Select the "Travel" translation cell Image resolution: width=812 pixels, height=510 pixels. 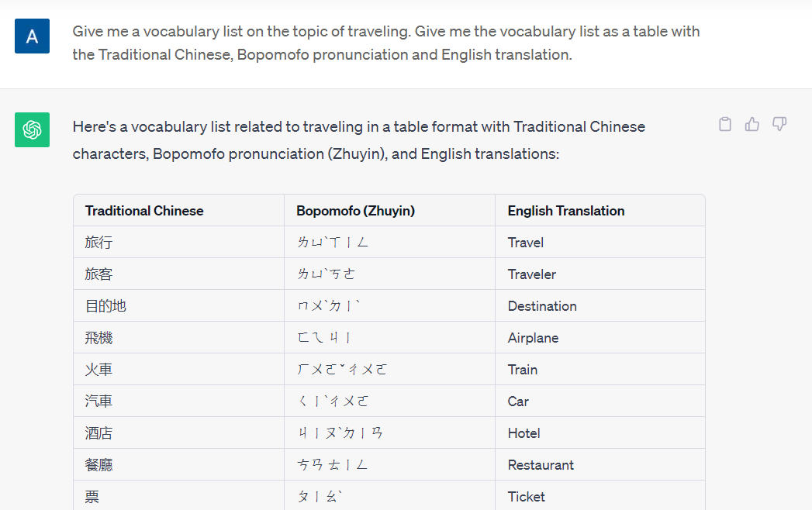pyautogui.click(x=525, y=242)
